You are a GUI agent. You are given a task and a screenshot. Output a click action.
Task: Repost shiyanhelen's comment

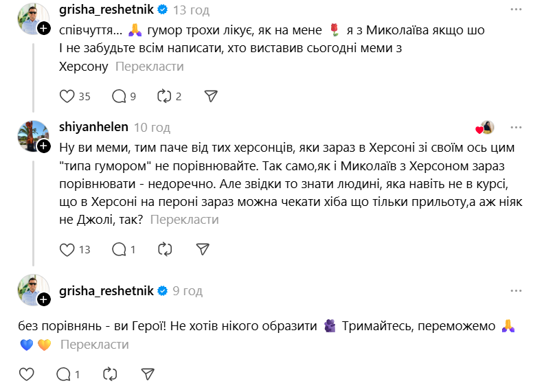click(163, 249)
